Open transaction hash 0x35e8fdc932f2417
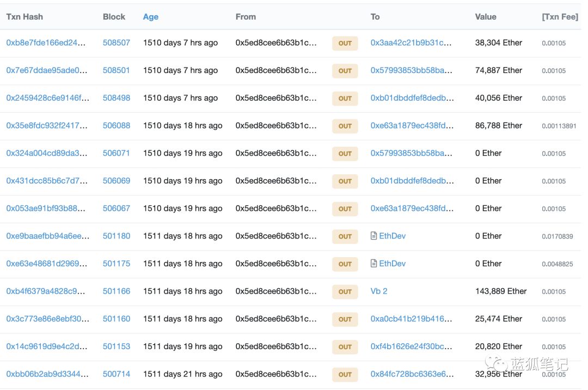Image resolution: width=588 pixels, height=390 pixels. tap(46, 125)
